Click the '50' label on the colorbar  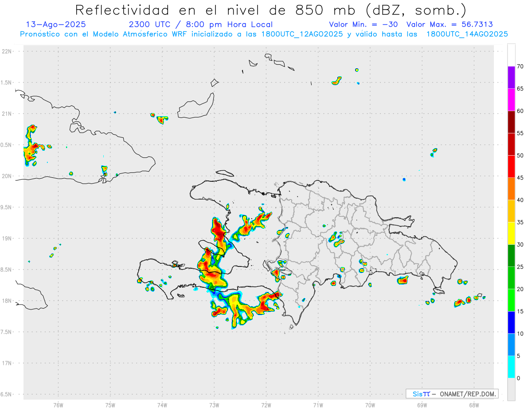(520, 156)
